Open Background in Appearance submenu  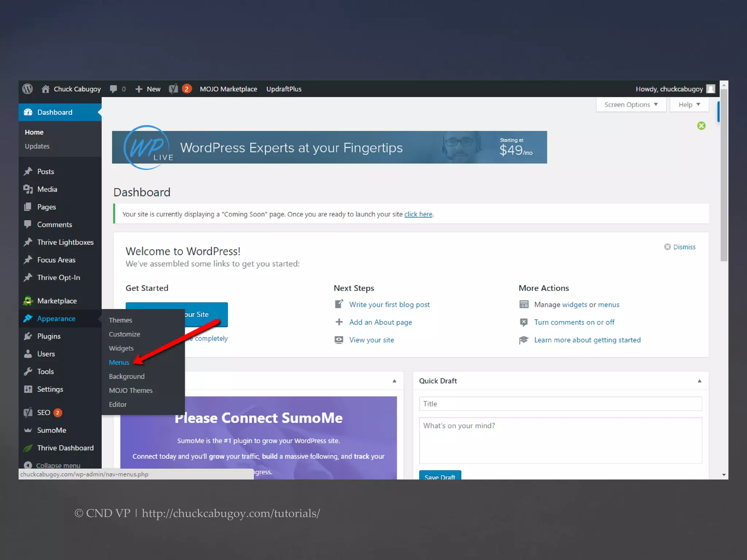tap(127, 376)
